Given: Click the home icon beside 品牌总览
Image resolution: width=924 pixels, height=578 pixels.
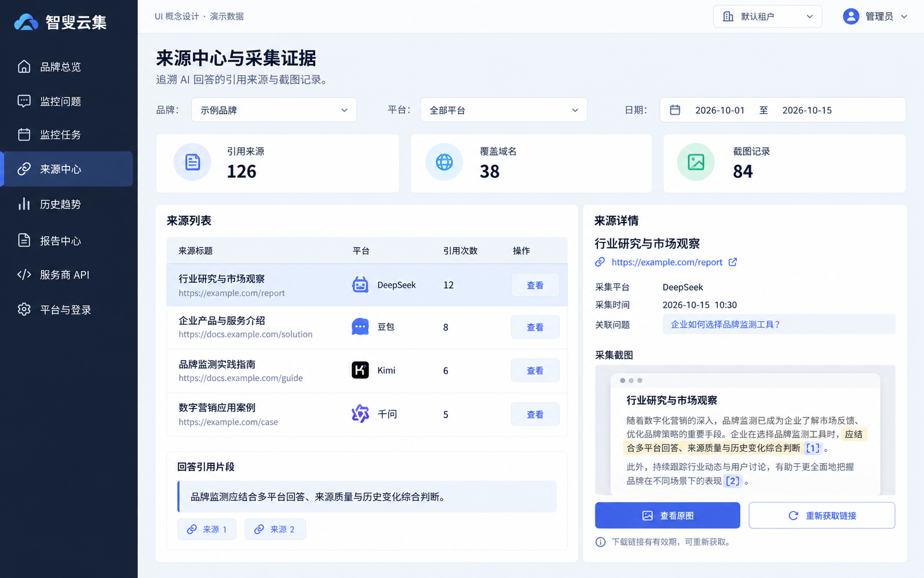Looking at the screenshot, I should [24, 66].
